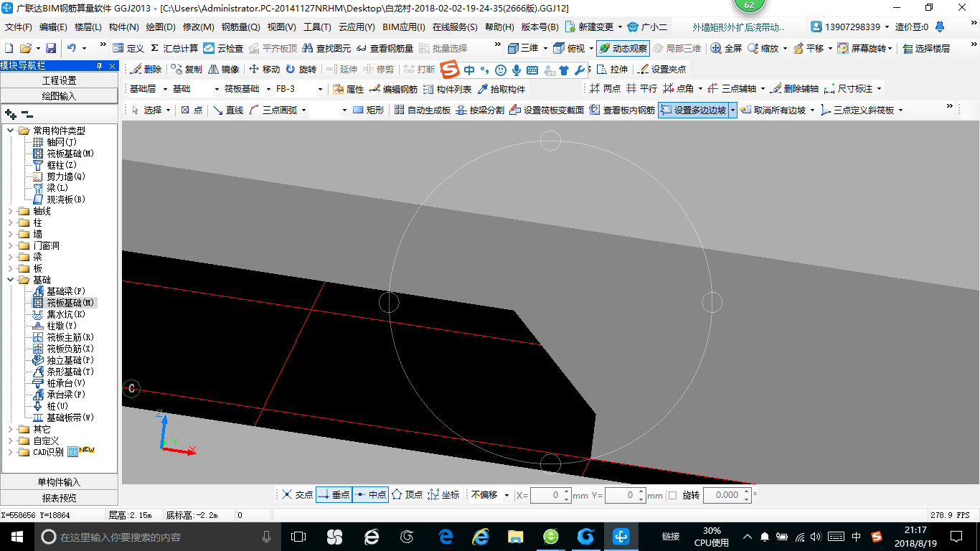Click 查看板内钢筋 view slab rebar
The image size is (980, 551).
pyautogui.click(x=622, y=110)
